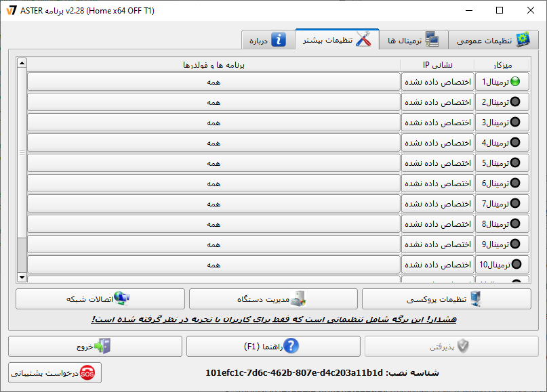The image size is (547, 392).
Task: Click the dark status indicator of ترمینال2
Action: [x=515, y=102]
